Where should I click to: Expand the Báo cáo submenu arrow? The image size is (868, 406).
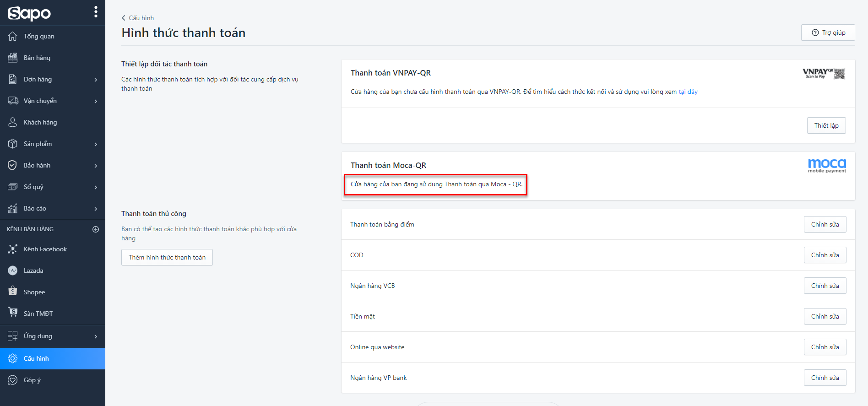pyautogui.click(x=96, y=209)
